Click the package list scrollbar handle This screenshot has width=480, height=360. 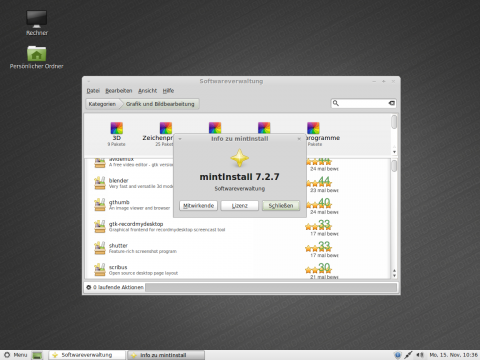pos(394,166)
